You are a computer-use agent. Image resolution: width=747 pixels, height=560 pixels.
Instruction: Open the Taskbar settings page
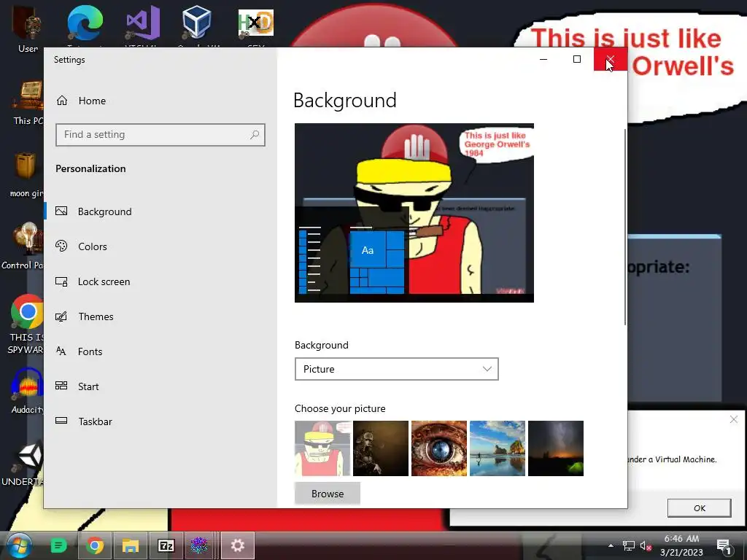pos(84,421)
